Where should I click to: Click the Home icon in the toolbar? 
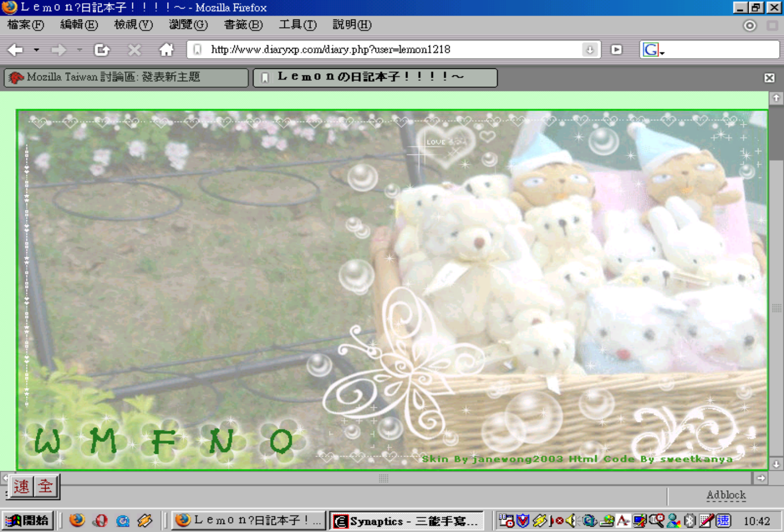click(166, 50)
